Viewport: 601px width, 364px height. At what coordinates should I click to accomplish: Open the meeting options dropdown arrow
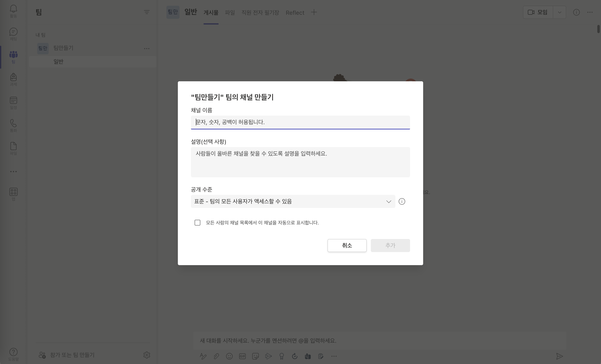[559, 12]
